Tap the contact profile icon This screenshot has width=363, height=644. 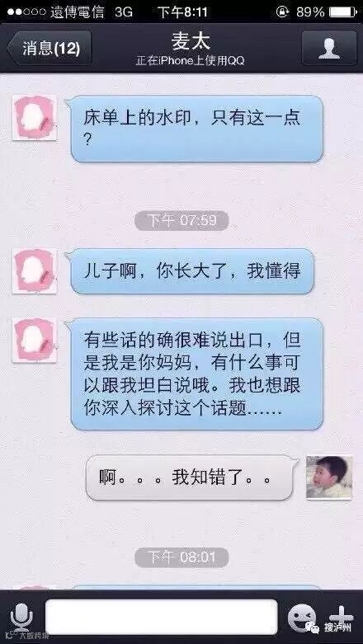tap(329, 48)
